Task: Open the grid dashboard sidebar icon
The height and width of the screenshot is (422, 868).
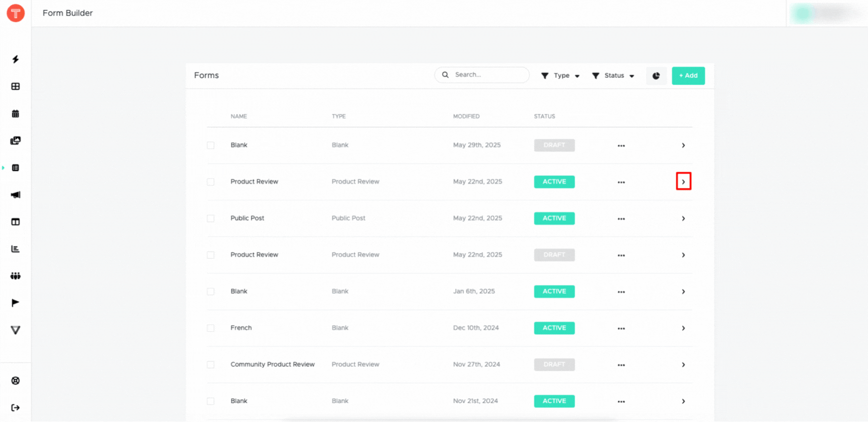Action: click(x=15, y=86)
